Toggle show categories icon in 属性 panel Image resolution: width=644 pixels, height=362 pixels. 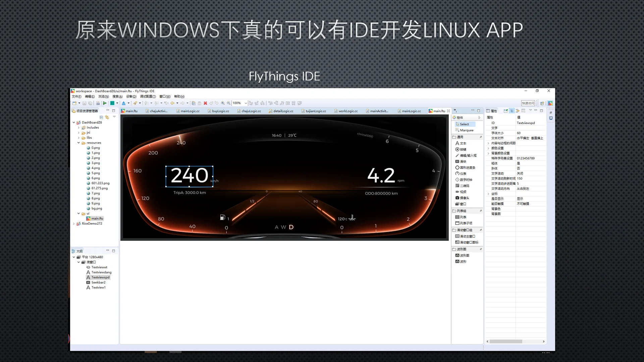[x=512, y=111]
